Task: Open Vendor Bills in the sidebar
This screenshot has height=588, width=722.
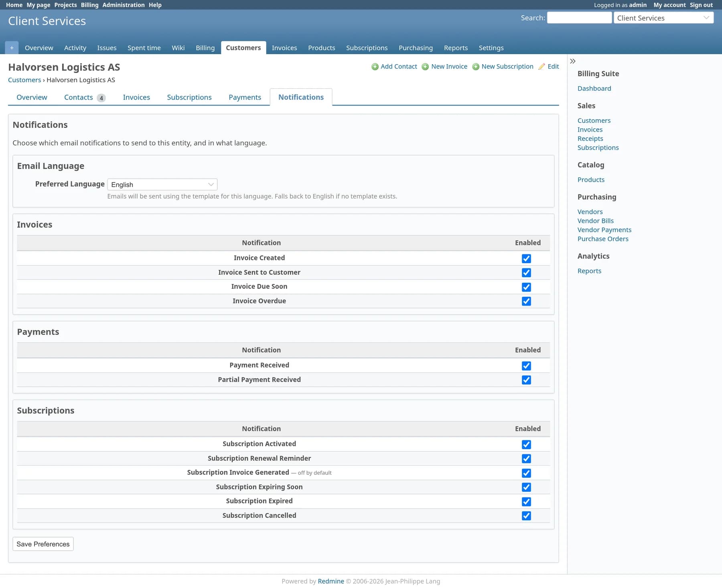Action: [x=595, y=221]
